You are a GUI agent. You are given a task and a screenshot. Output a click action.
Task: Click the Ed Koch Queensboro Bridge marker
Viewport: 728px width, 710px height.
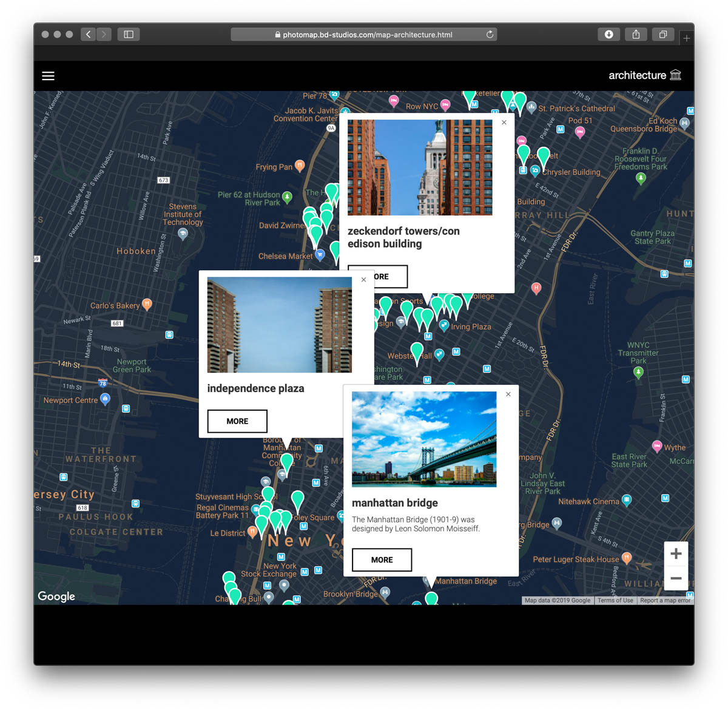685,123
